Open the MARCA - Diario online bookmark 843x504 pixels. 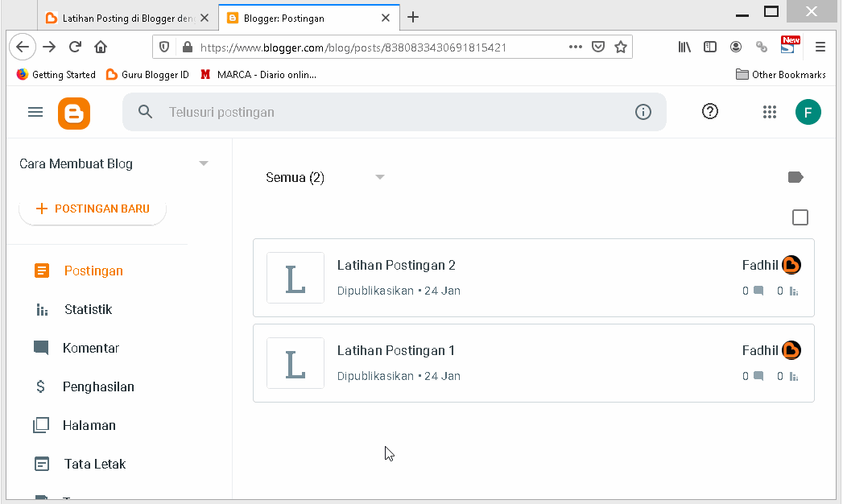tap(258, 74)
